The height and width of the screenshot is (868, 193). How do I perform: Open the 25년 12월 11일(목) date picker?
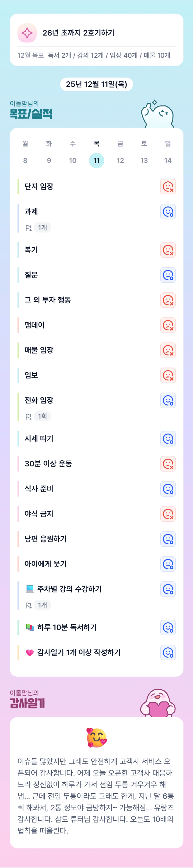pyautogui.click(x=97, y=84)
